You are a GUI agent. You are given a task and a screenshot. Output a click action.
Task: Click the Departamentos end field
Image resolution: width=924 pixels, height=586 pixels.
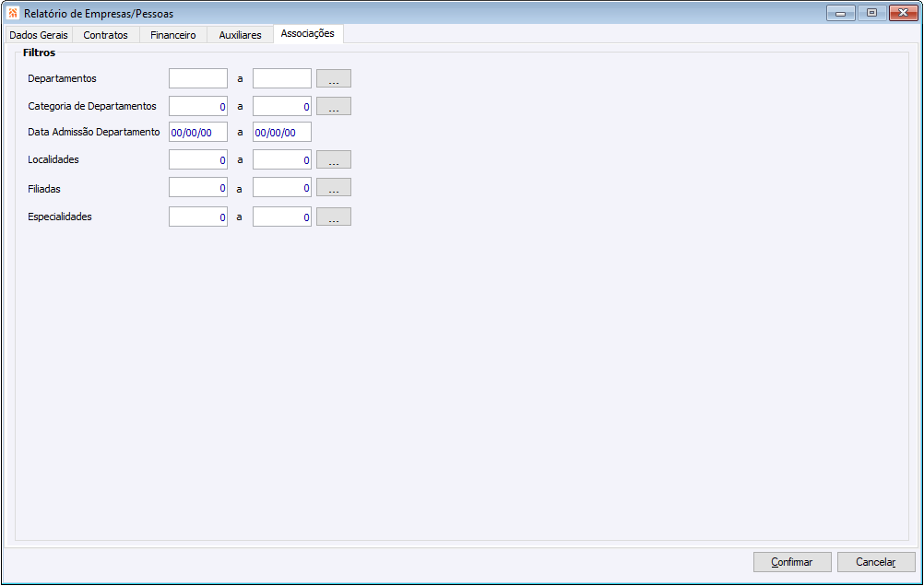click(x=281, y=78)
